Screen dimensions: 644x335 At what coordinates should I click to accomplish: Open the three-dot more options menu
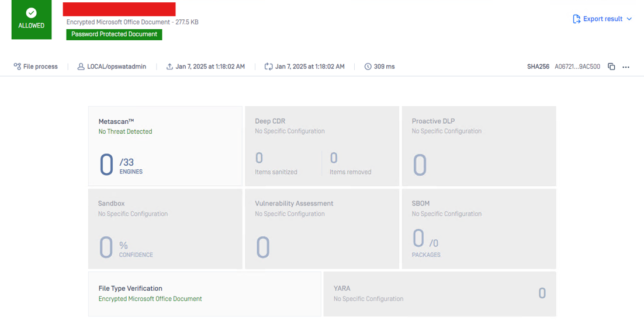pyautogui.click(x=626, y=67)
